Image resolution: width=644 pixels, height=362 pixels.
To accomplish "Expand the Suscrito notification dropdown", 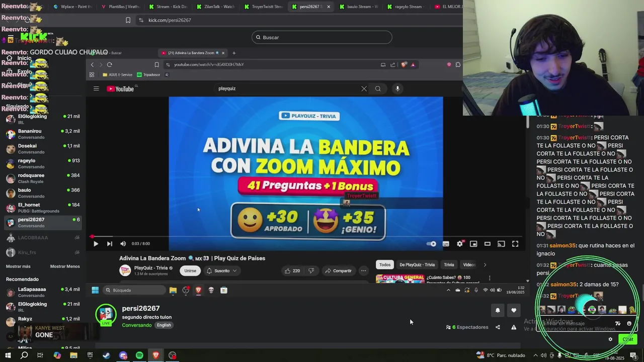I will point(221,270).
